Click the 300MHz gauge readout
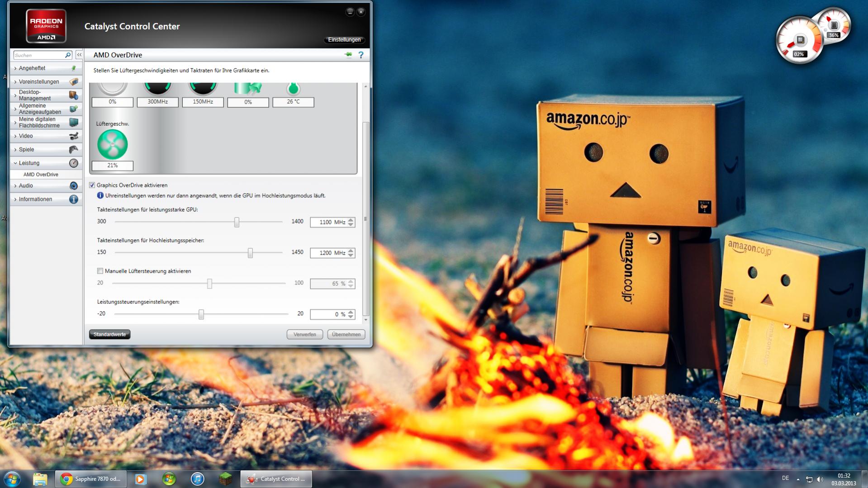 click(158, 102)
